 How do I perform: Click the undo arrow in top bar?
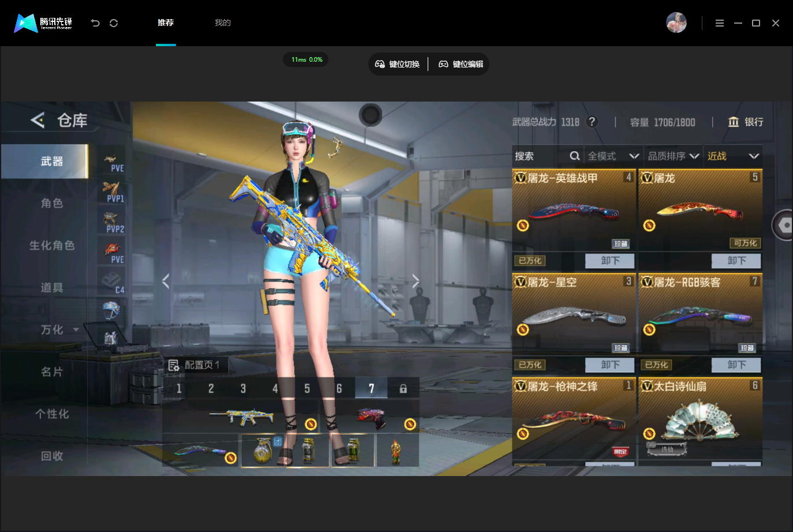pos(95,23)
